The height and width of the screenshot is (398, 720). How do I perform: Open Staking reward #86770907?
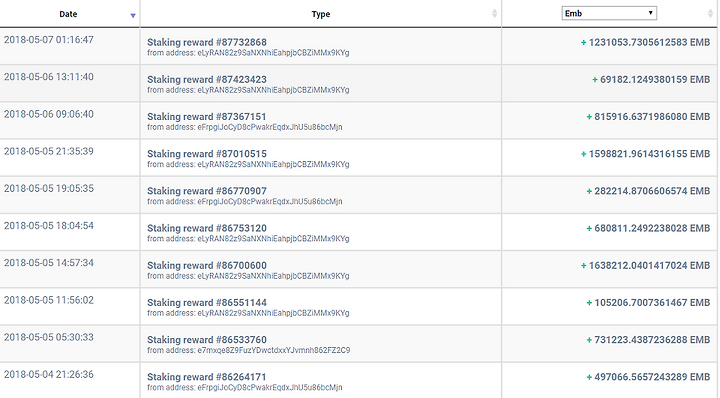click(207, 191)
